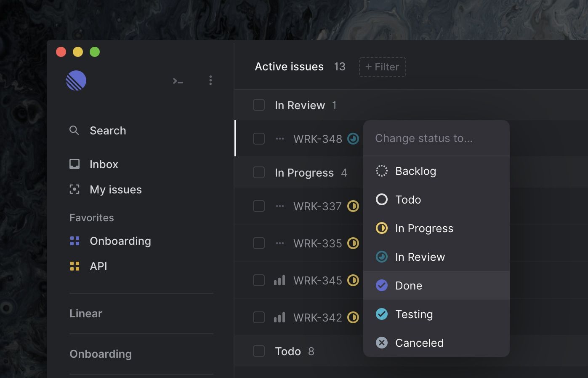Click the WRK-345 priority bars icon
588x378 pixels.
tap(279, 280)
